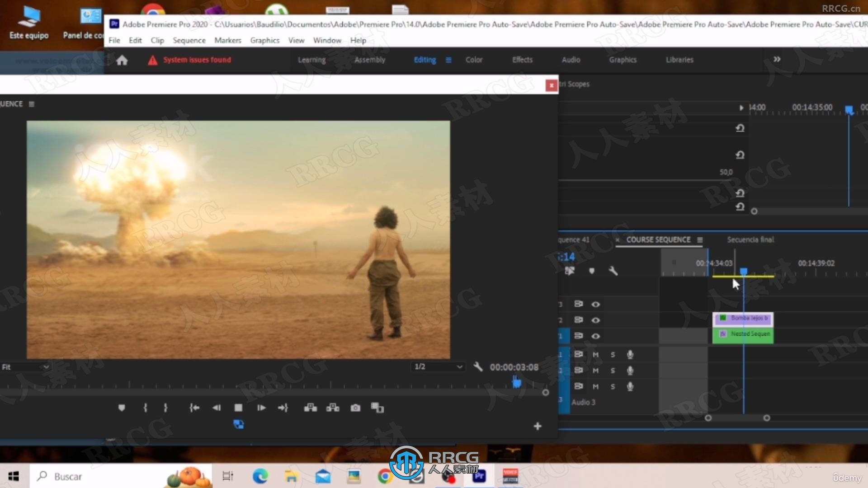Open the 1/2 playback resolution dropdown

pos(438,366)
